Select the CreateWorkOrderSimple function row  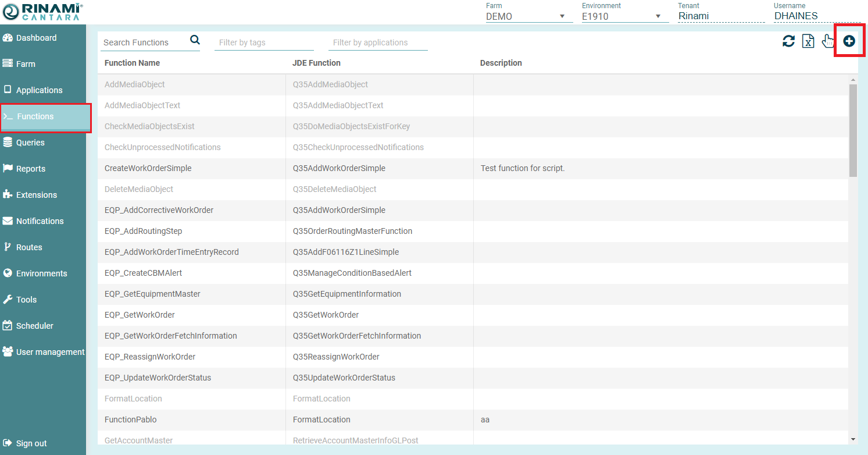point(148,168)
